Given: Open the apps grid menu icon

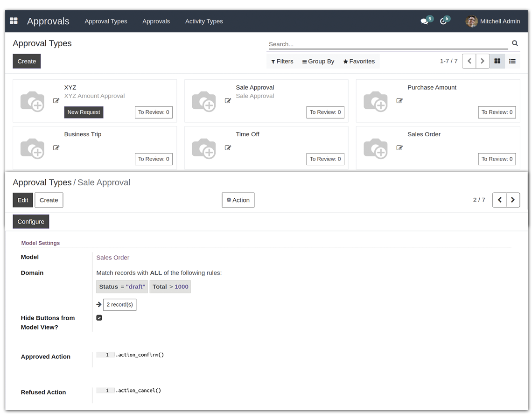Looking at the screenshot, I should coord(14,21).
